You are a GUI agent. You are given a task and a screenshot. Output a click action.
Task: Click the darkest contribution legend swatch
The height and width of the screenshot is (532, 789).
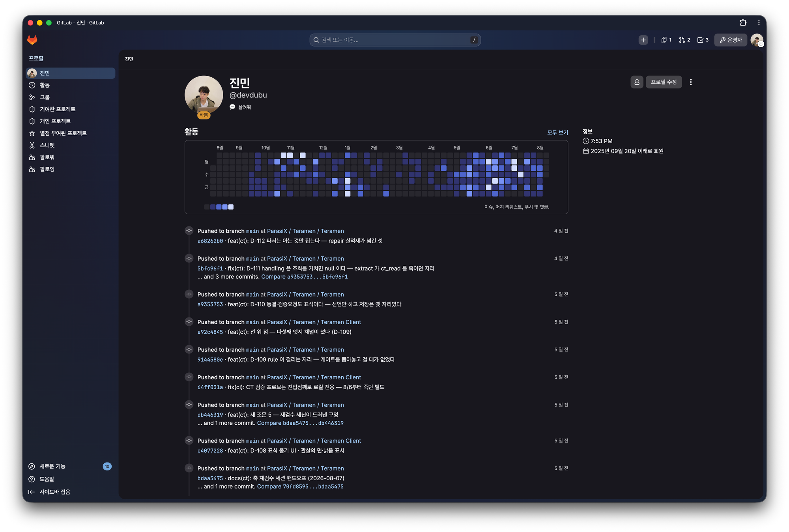click(x=207, y=207)
